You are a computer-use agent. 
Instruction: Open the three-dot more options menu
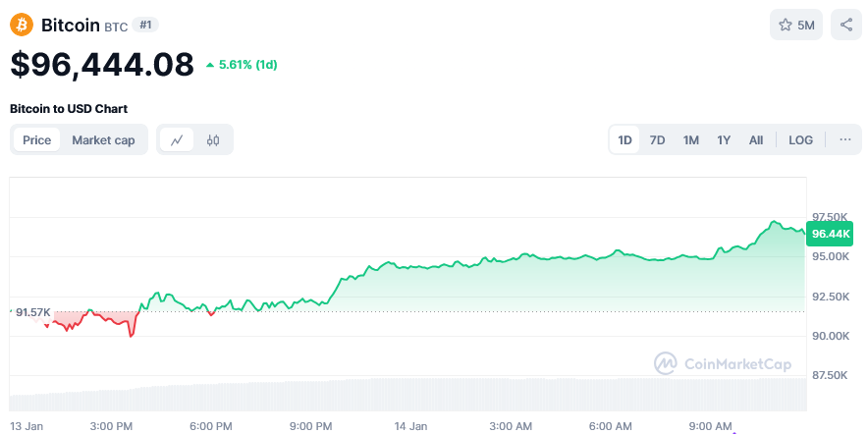click(844, 140)
